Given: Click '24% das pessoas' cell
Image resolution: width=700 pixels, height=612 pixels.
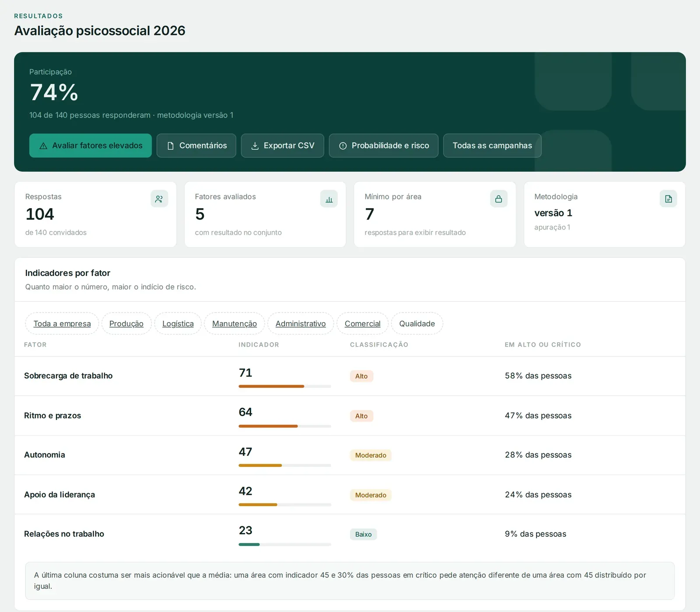Looking at the screenshot, I should click(x=538, y=495).
